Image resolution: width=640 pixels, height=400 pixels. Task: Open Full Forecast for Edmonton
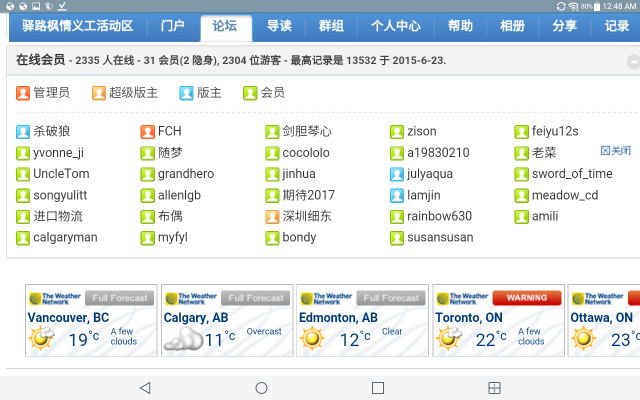[x=390, y=298]
